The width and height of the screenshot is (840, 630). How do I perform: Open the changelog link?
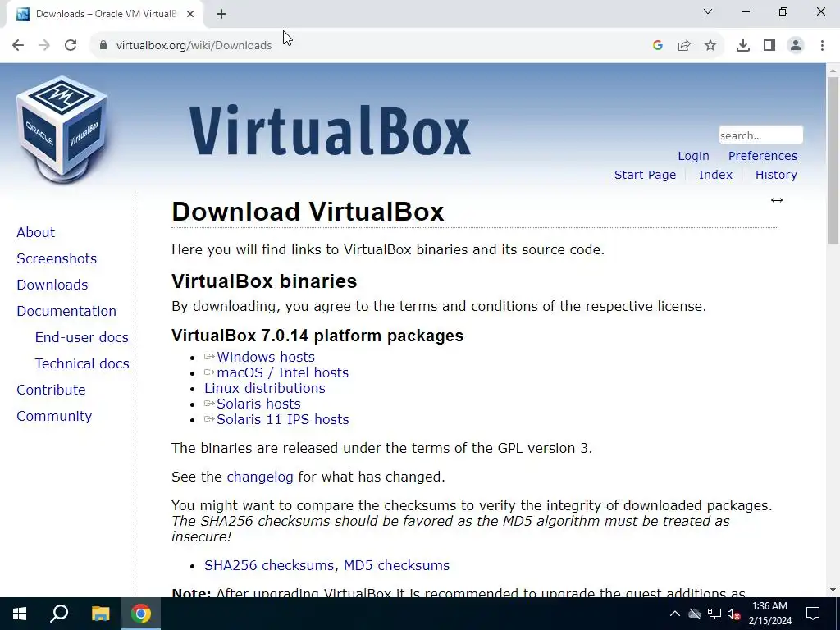click(260, 477)
